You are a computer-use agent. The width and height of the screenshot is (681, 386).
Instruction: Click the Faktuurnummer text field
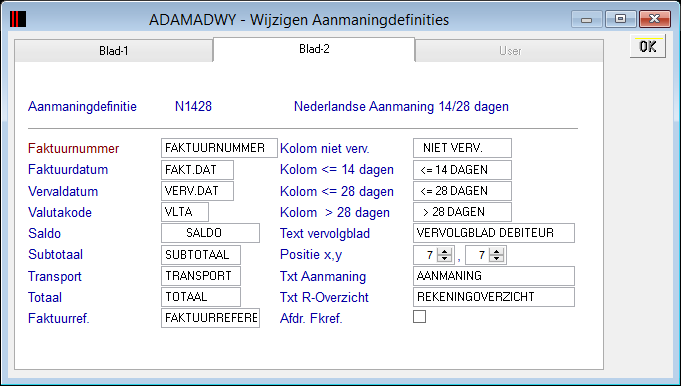coord(219,148)
